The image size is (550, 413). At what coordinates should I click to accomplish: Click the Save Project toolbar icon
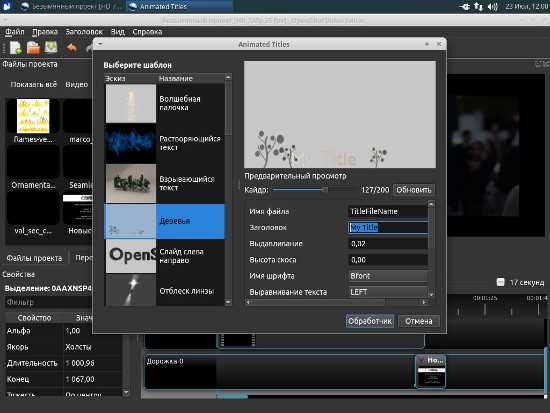point(51,47)
